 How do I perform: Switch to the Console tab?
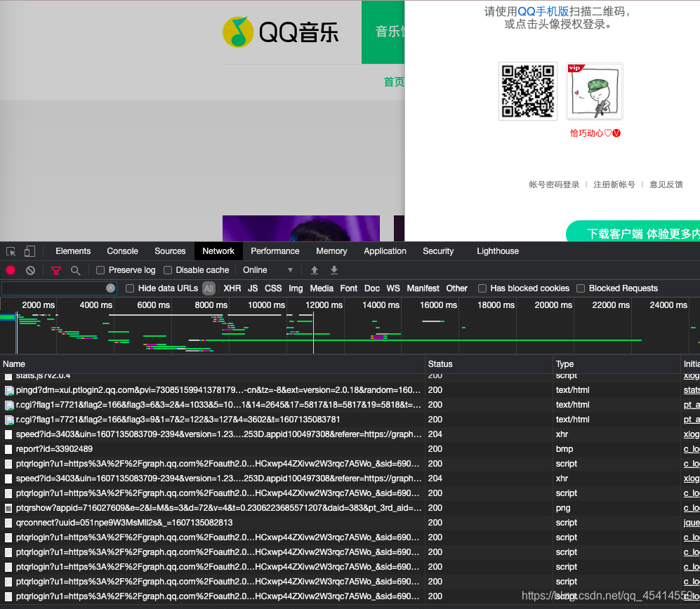coord(122,251)
